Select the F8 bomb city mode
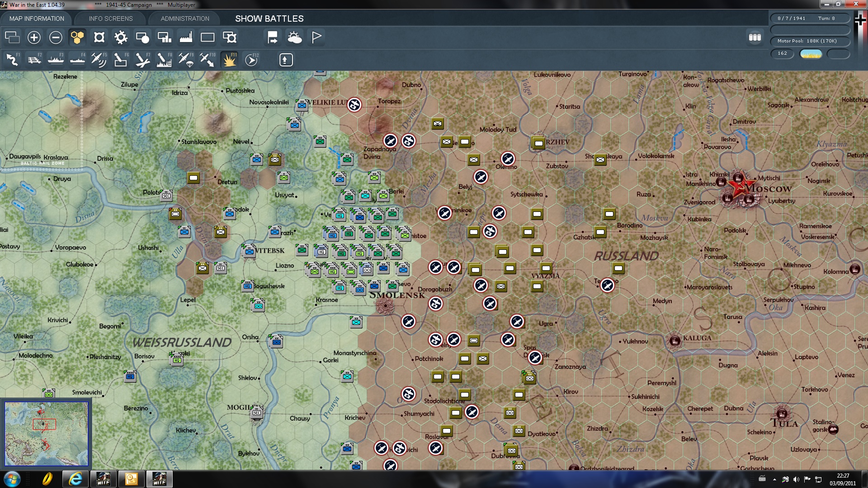Image resolution: width=868 pixels, height=488 pixels. click(x=164, y=60)
